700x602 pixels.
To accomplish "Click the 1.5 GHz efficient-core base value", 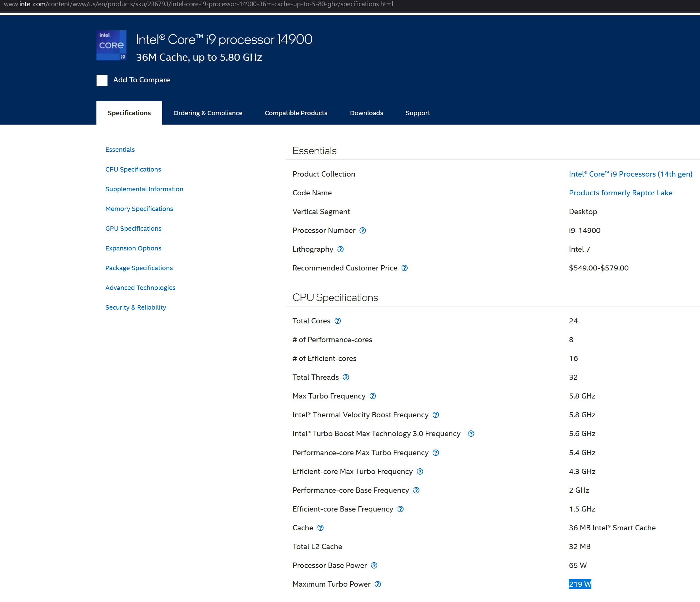I will (582, 509).
